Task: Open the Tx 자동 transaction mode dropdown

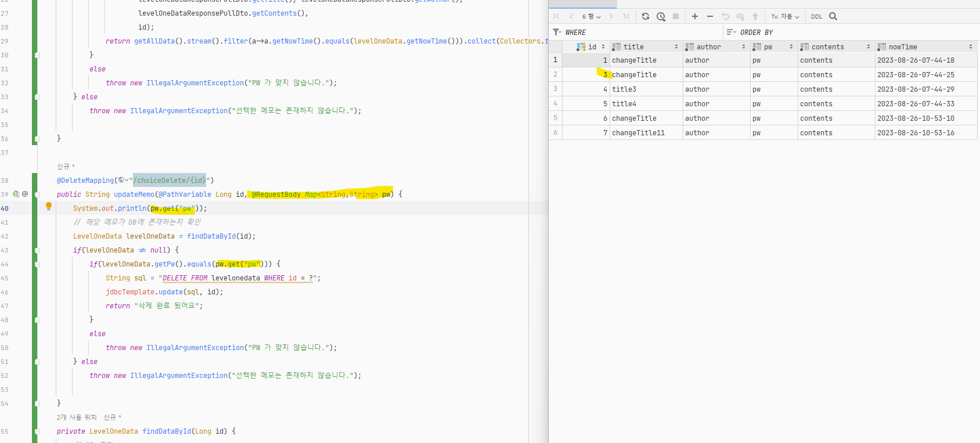Action: (x=786, y=16)
